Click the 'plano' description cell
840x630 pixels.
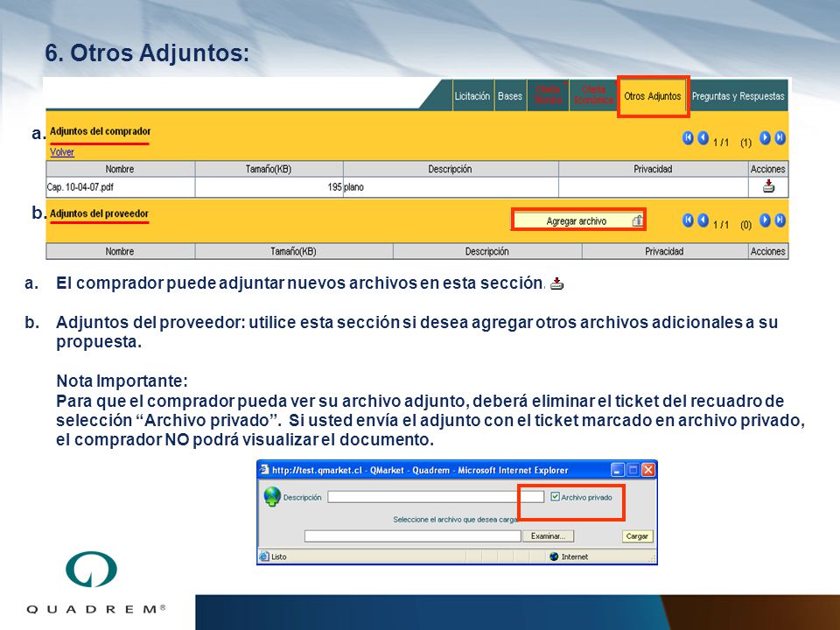pyautogui.click(x=451, y=187)
